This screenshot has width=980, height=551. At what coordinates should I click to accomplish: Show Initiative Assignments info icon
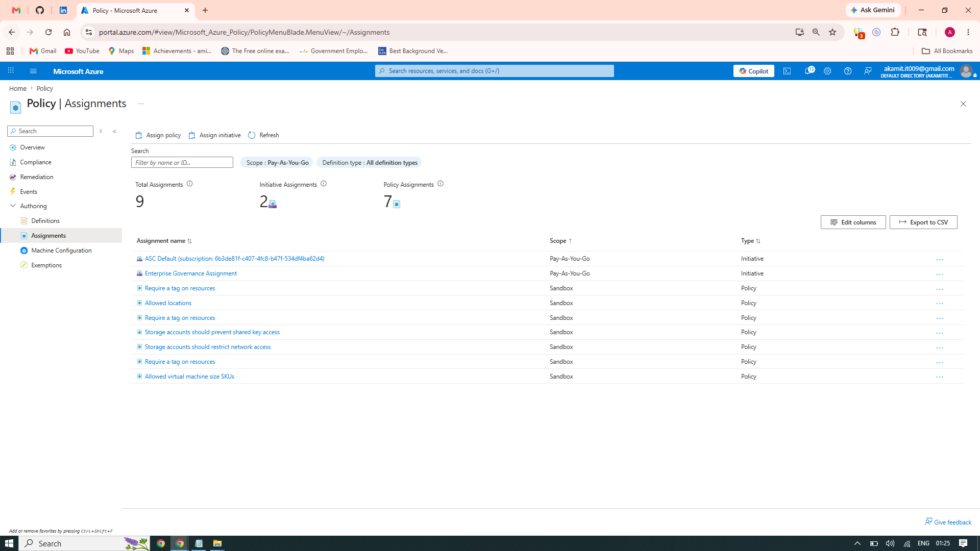[x=324, y=184]
